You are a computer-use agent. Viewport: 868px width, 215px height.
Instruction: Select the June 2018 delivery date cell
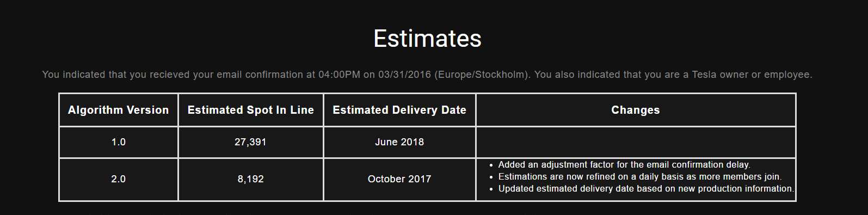pos(399,142)
